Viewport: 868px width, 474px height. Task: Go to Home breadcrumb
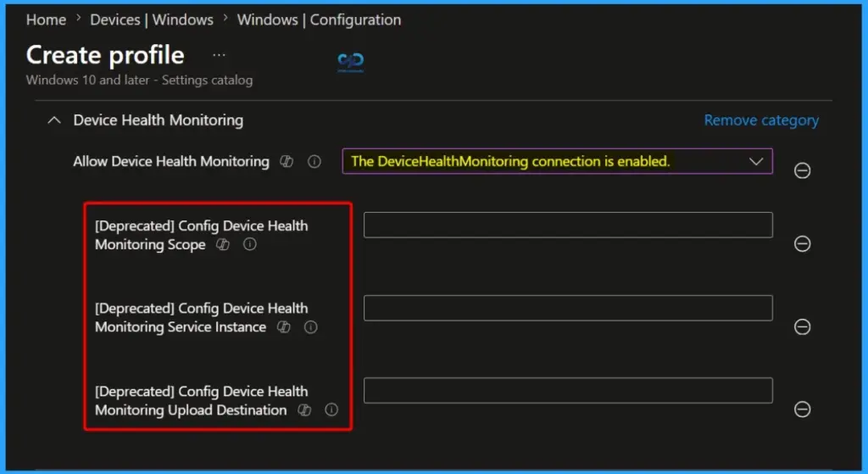pos(46,20)
